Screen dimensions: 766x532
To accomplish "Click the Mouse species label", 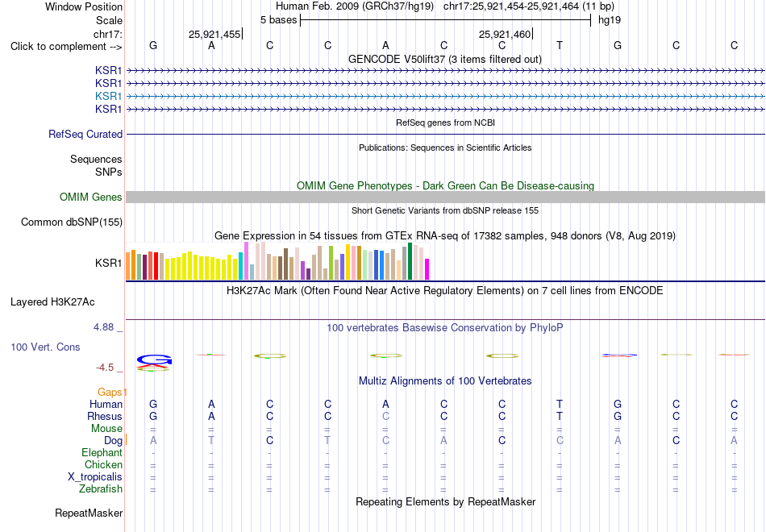I will (x=106, y=429).
